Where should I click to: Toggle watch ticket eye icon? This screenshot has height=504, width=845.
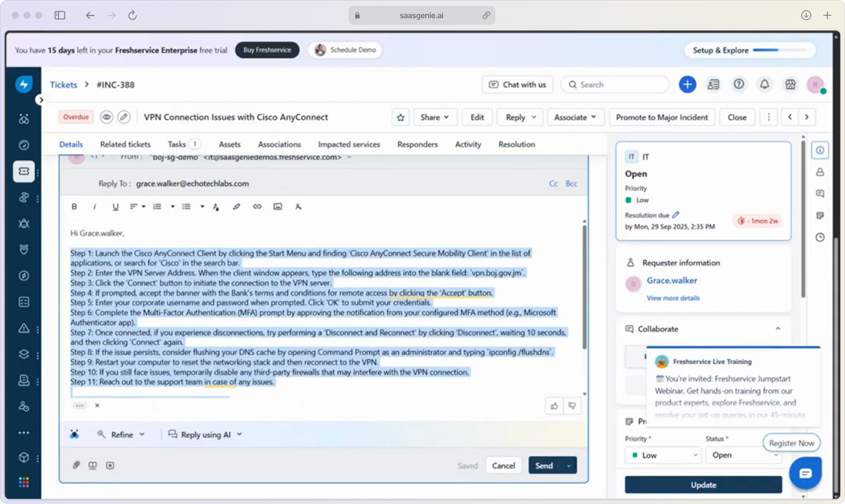(x=106, y=117)
